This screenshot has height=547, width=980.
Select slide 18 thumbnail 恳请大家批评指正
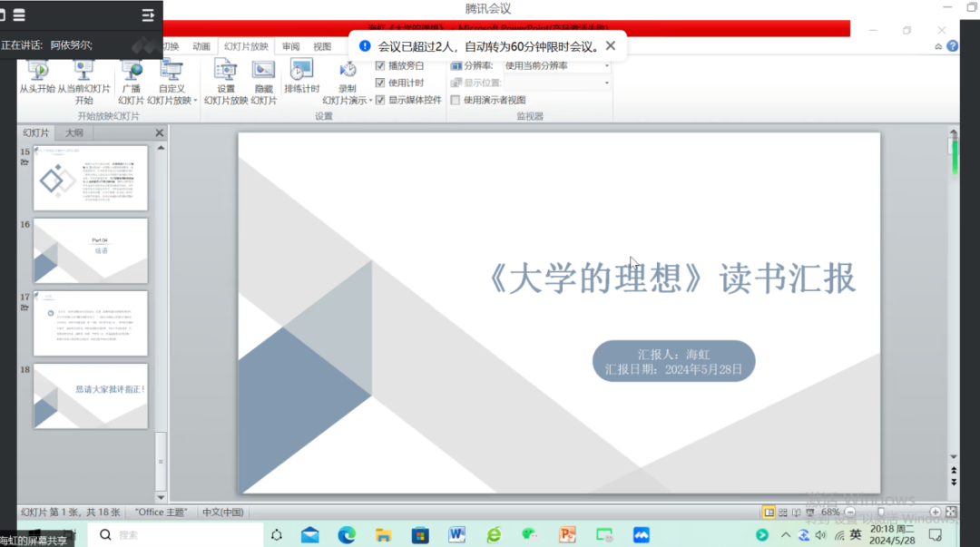90,396
